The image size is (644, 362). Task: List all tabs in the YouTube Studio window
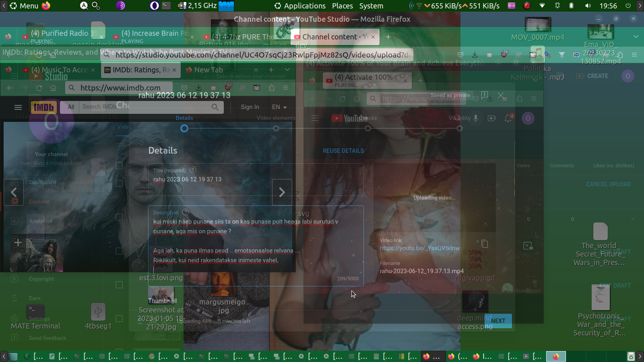636,37
